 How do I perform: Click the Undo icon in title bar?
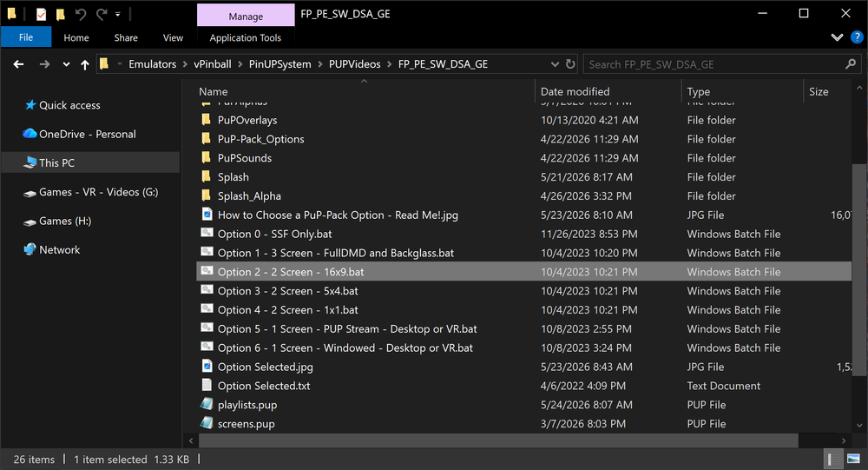point(81,14)
